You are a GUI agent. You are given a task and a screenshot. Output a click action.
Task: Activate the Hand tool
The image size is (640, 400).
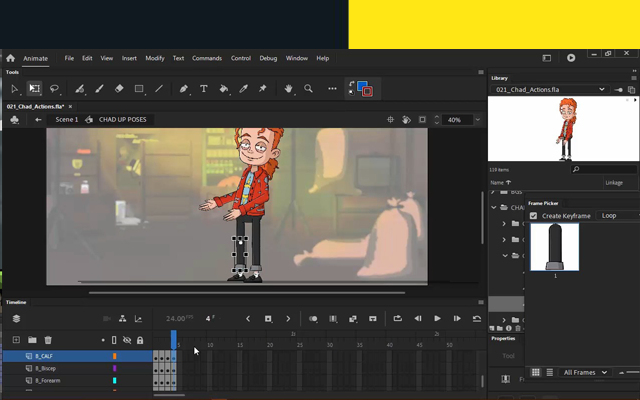pyautogui.click(x=288, y=89)
